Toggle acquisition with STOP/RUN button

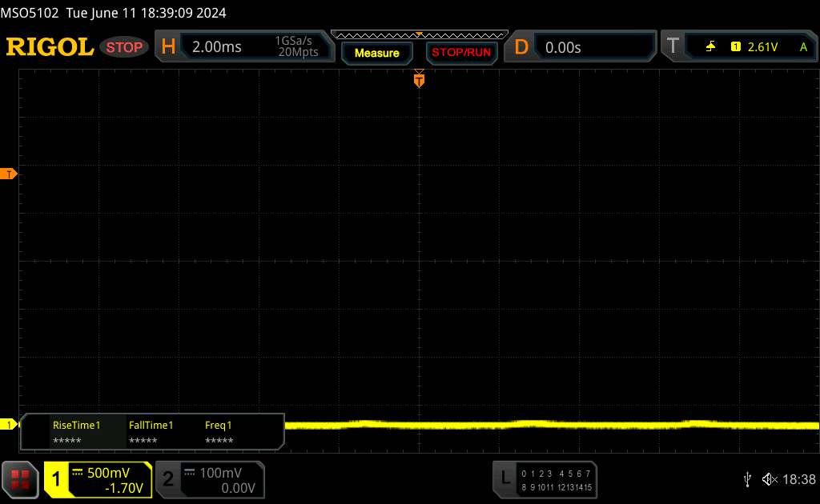point(461,53)
